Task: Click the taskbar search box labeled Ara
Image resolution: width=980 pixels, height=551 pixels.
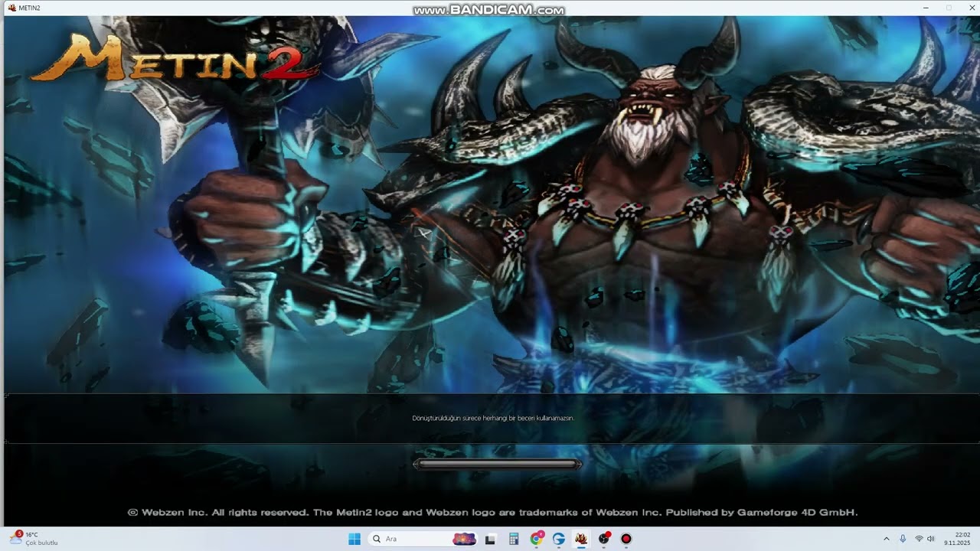Action: pyautogui.click(x=423, y=539)
